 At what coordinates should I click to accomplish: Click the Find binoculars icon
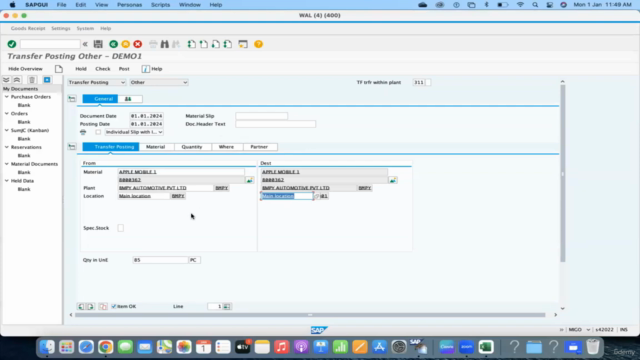(x=164, y=44)
